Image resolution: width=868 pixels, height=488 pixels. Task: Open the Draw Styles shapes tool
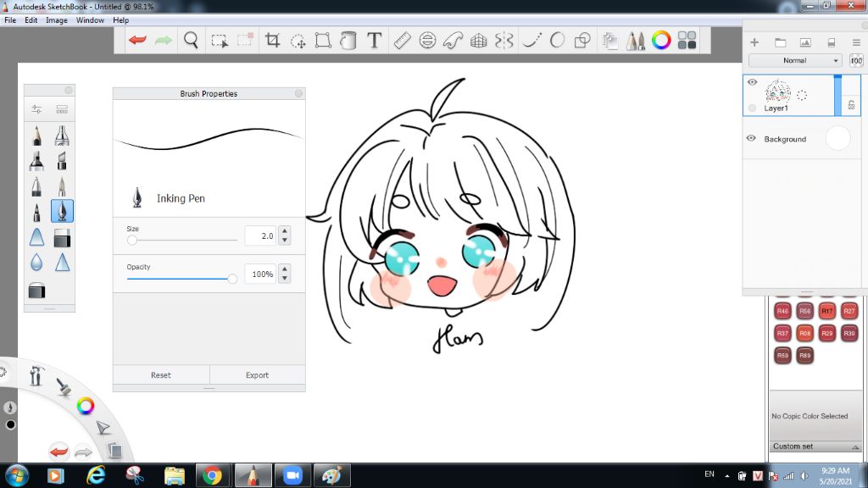click(x=582, y=41)
